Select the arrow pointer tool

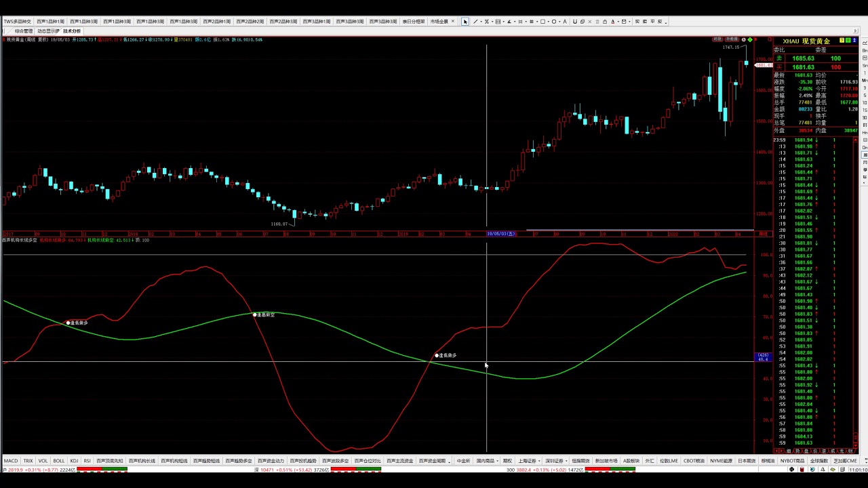pyautogui.click(x=465, y=22)
